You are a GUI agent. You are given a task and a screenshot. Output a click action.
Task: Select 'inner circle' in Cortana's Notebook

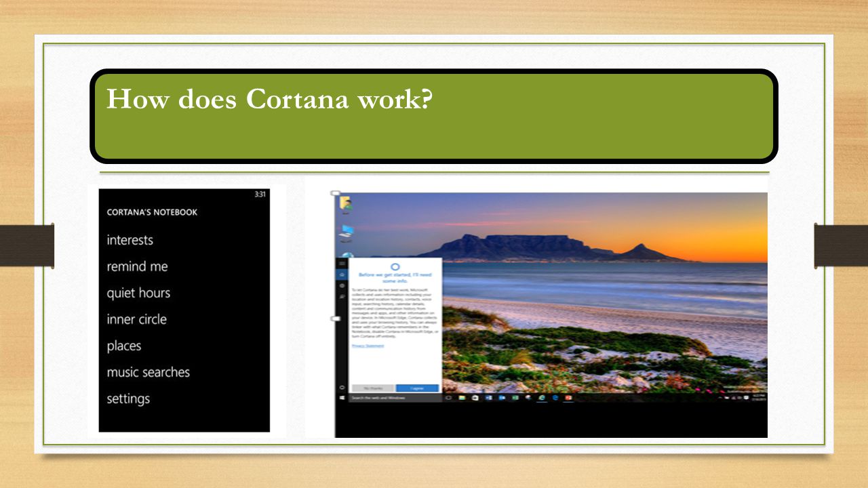pos(136,319)
